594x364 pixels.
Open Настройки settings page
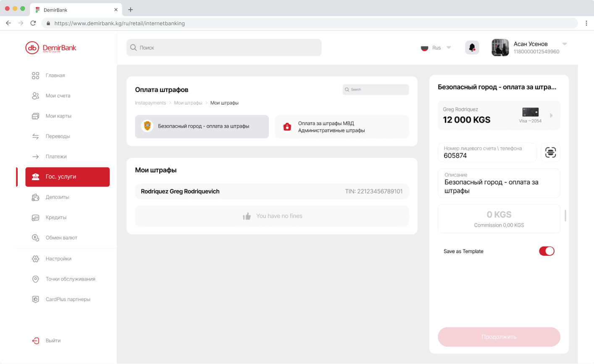58,259
